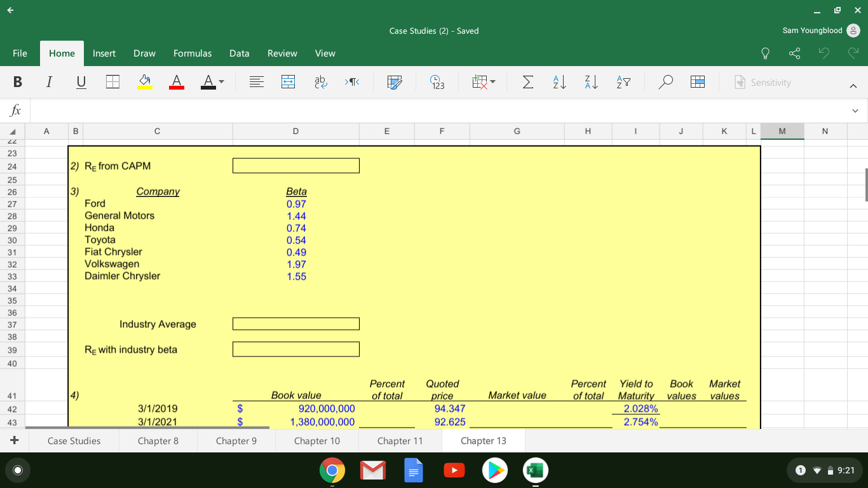Open the Find magnifier tool

pos(666,83)
